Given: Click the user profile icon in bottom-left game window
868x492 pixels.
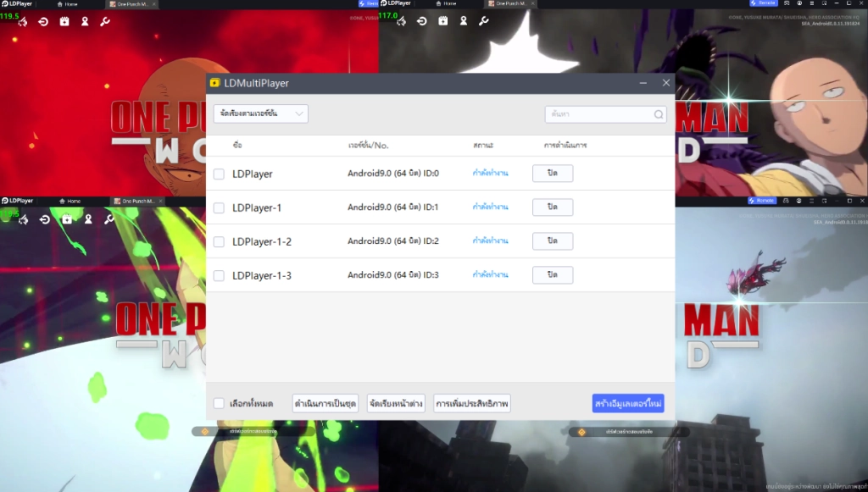Looking at the screenshot, I should pyautogui.click(x=88, y=219).
